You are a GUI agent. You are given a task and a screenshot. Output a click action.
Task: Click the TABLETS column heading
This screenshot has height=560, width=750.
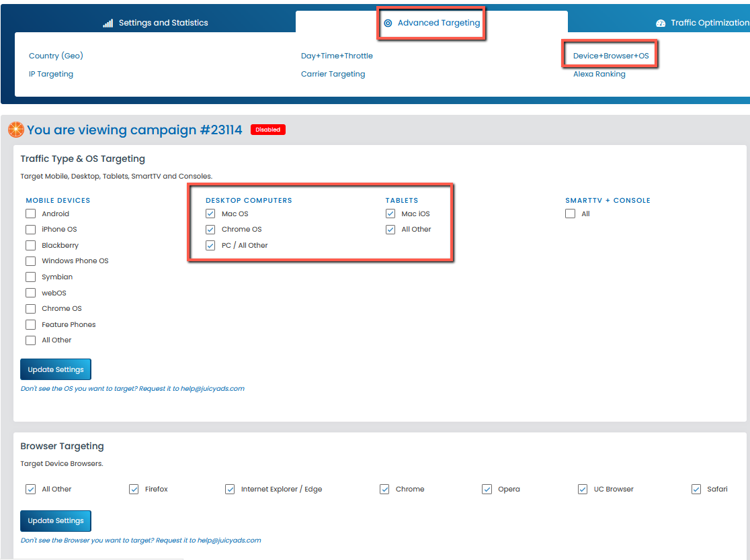click(x=402, y=200)
